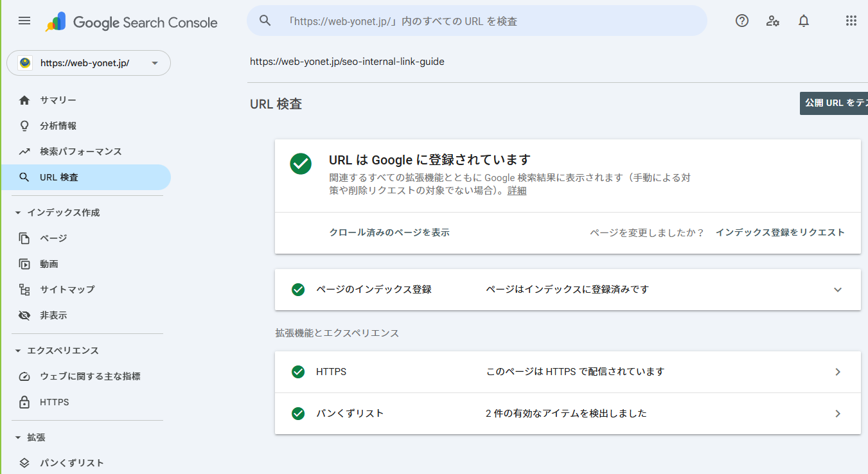Open ウェブに関する主な指標 report

[90, 376]
